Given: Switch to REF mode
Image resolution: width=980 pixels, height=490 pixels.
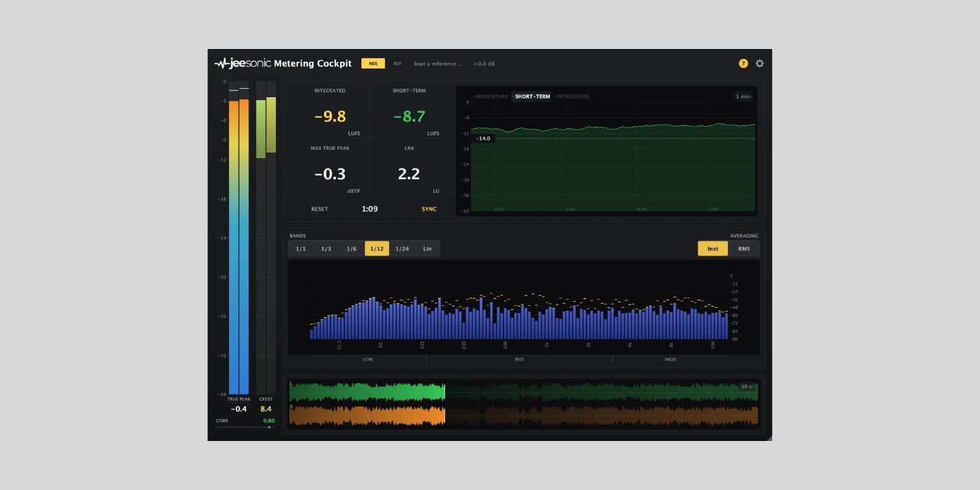Looking at the screenshot, I should tap(397, 64).
